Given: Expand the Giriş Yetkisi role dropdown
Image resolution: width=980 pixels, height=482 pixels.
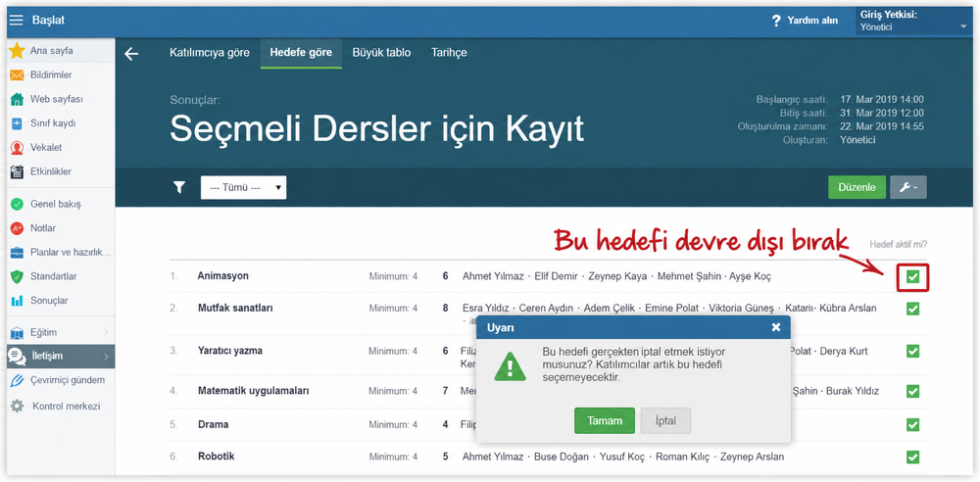Looking at the screenshot, I should [915, 21].
